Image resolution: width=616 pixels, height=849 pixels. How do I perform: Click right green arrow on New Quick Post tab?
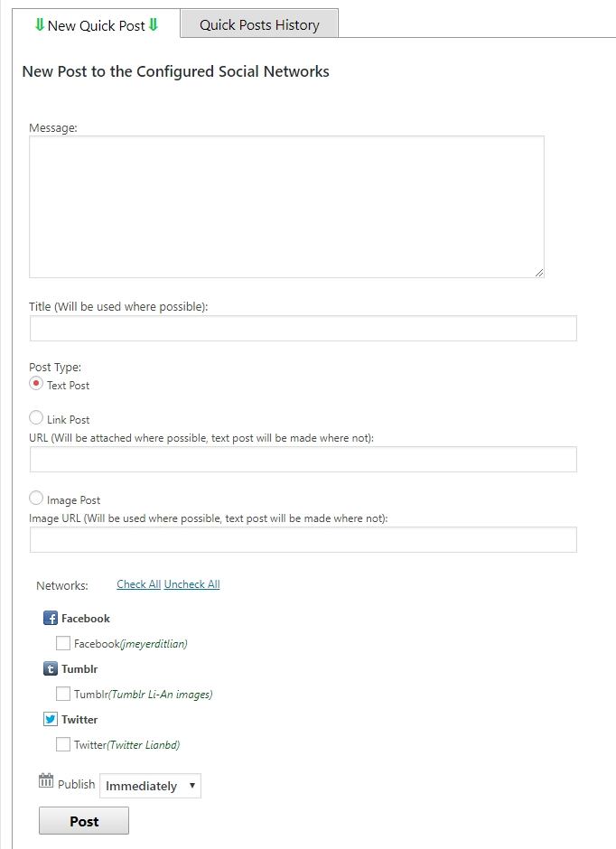point(154,24)
